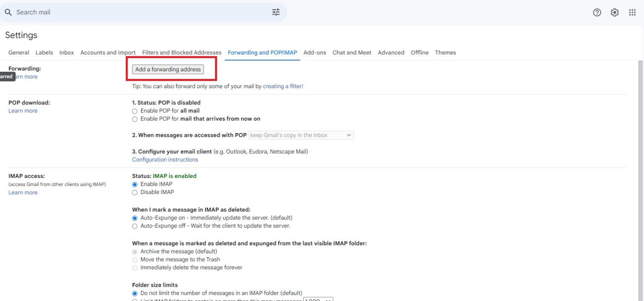
Task: Open Gmail help via question mark icon
Action: coord(597,12)
